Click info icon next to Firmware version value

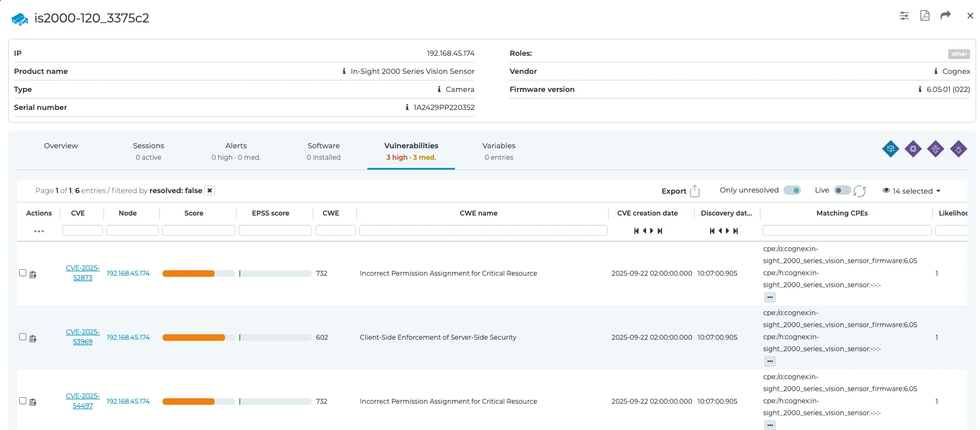[920, 89]
